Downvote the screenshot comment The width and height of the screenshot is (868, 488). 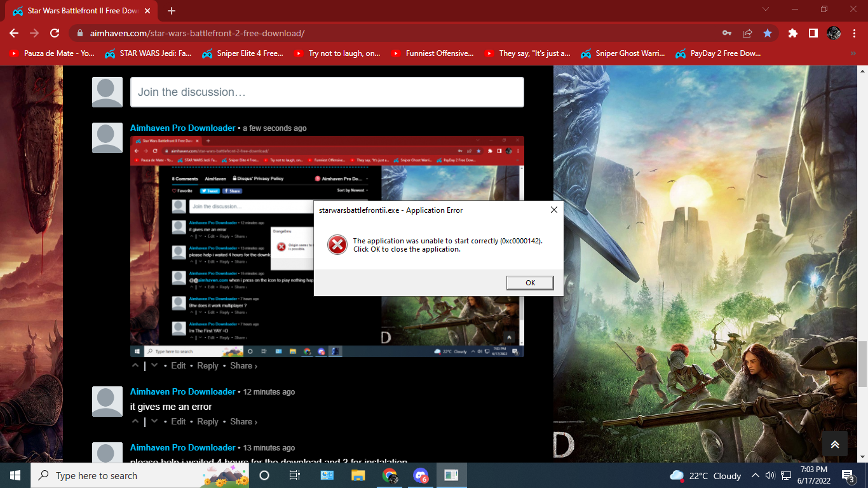[x=154, y=365]
